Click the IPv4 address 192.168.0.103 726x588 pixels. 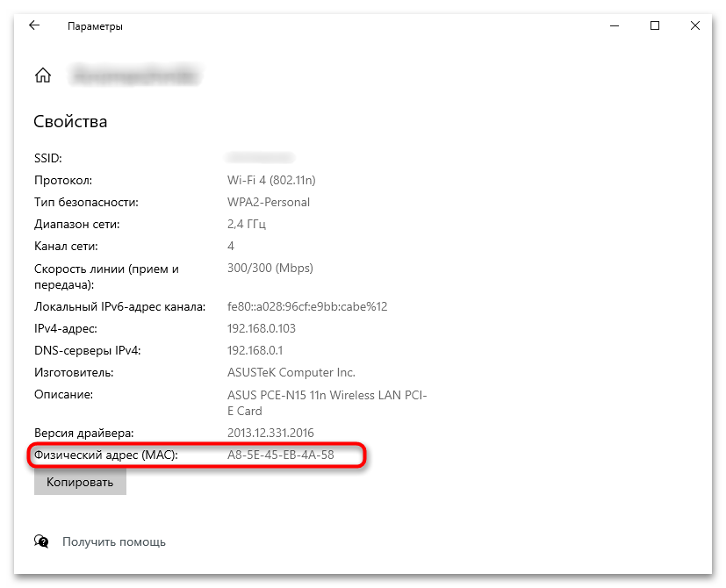262,328
